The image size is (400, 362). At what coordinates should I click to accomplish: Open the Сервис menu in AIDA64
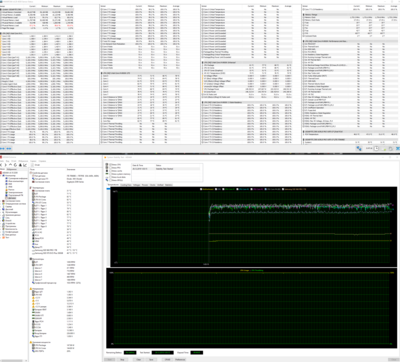pyautogui.click(x=33, y=161)
